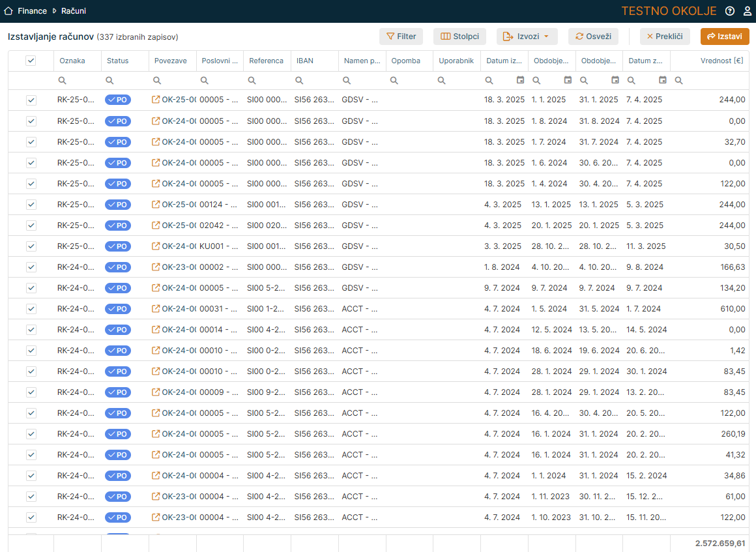Viewport: 756px width, 552px height.
Task: Click the home icon in the breadcrumb
Action: pos(8,11)
